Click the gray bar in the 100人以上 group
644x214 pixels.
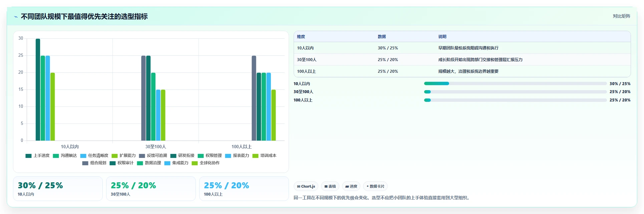coord(254,98)
